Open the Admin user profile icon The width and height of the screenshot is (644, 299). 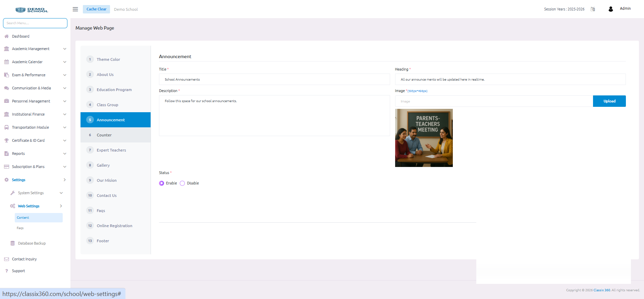(611, 9)
